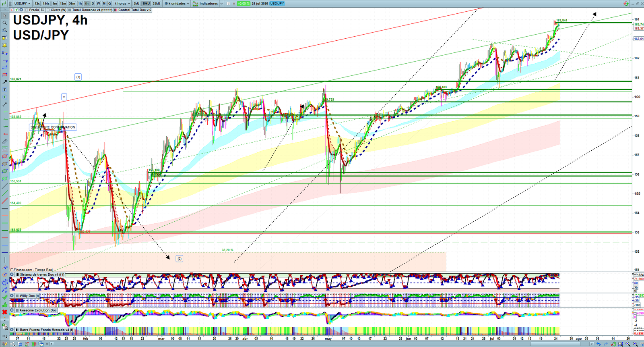
Task: Click the +0,00 % green change indicator
Action: tap(244, 4)
